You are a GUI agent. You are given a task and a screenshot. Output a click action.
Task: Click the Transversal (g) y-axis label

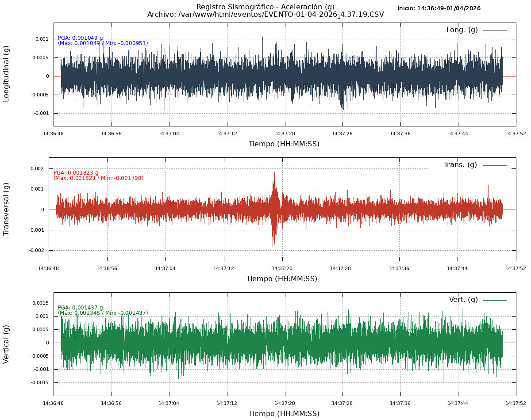click(6, 209)
